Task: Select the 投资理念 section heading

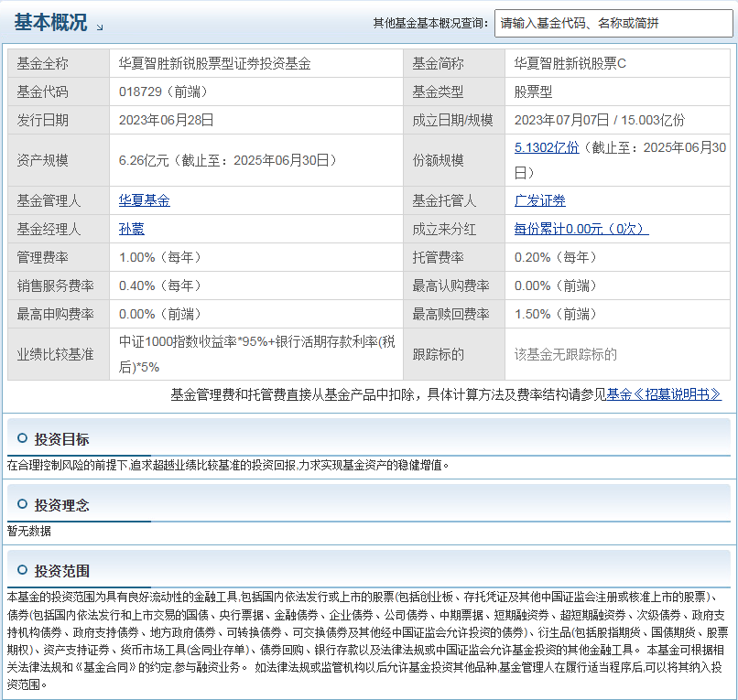Action: pyautogui.click(x=61, y=505)
